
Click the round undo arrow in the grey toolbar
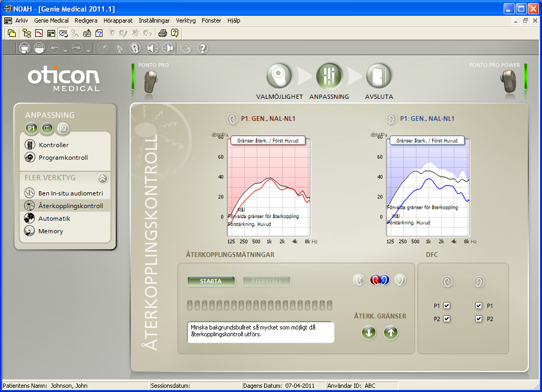pyautogui.click(x=54, y=48)
